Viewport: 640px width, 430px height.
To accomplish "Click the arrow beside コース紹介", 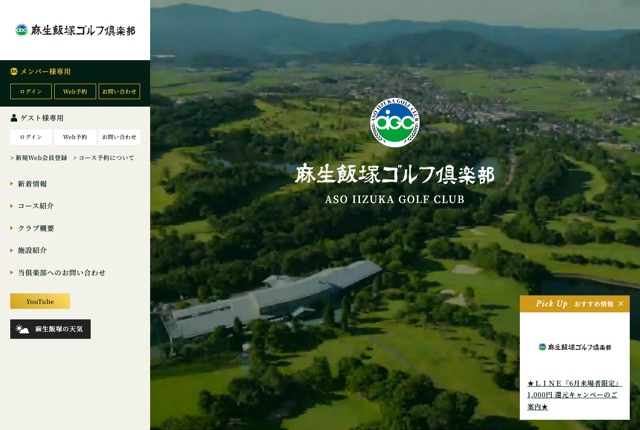I will (12, 206).
